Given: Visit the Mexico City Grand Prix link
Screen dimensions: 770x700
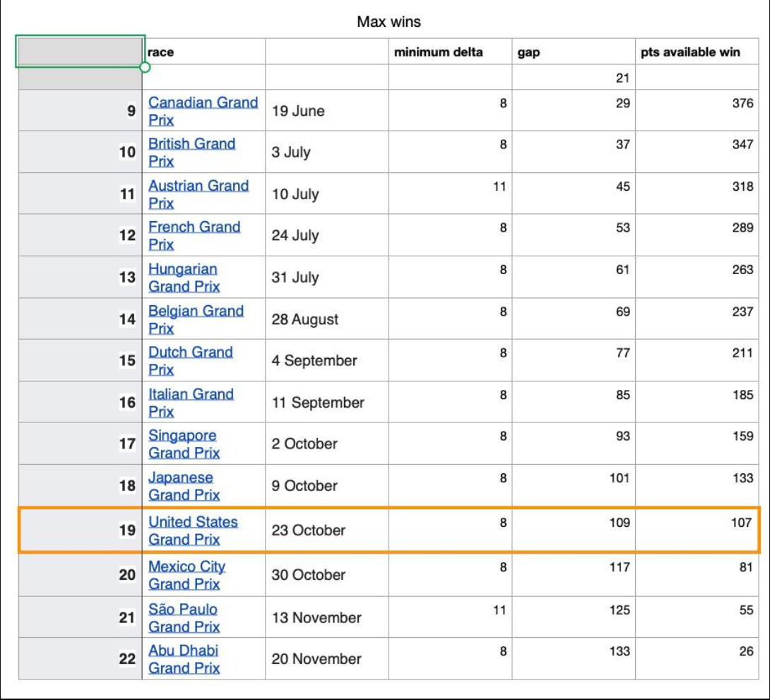Looking at the screenshot, I should click(186, 575).
